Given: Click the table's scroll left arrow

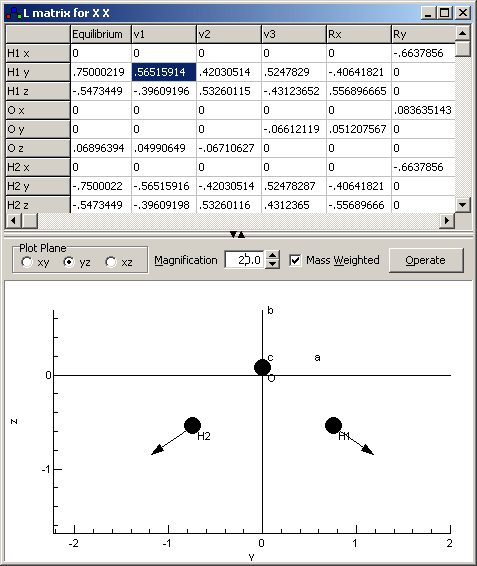Looking at the screenshot, I should (x=14, y=220).
